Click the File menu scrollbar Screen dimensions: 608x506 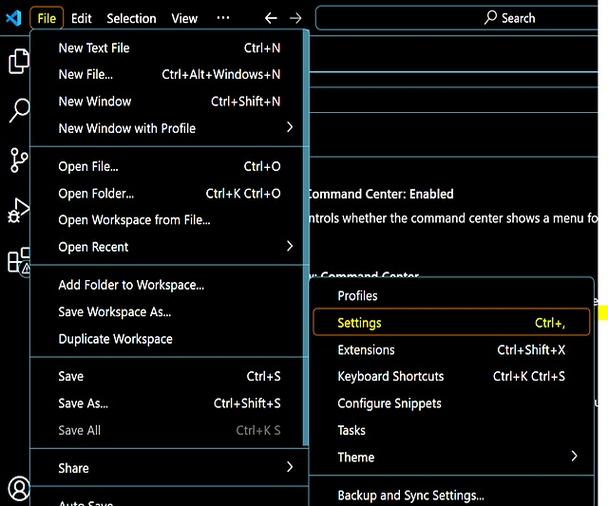(306, 238)
